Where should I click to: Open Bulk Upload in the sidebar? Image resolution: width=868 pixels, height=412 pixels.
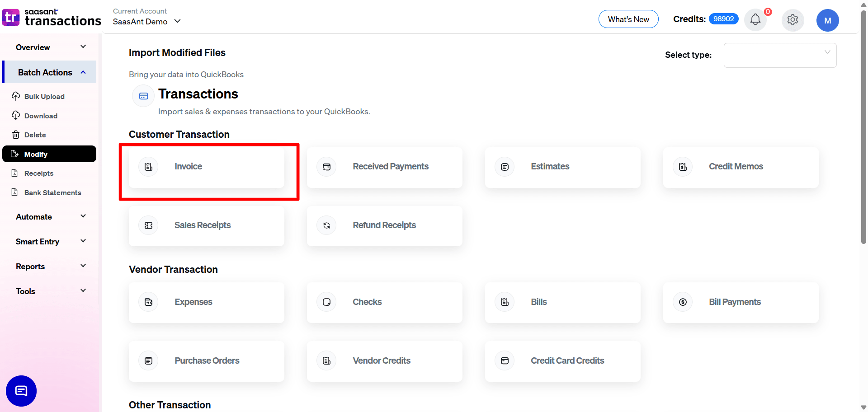point(44,97)
